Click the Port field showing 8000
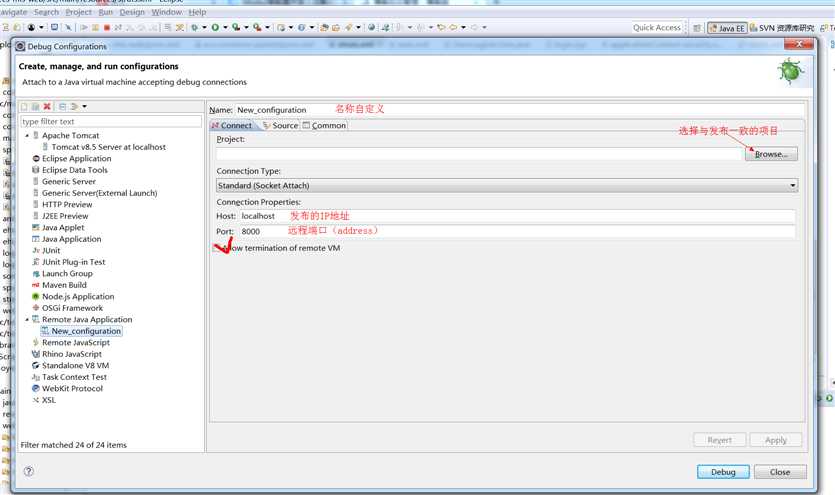Viewport: 835px width, 495px height. point(517,232)
